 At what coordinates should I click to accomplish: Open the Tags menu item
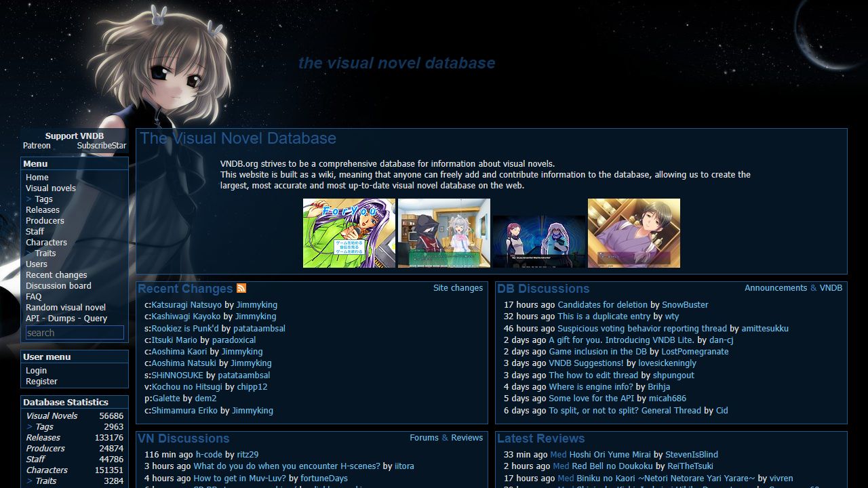(x=43, y=199)
